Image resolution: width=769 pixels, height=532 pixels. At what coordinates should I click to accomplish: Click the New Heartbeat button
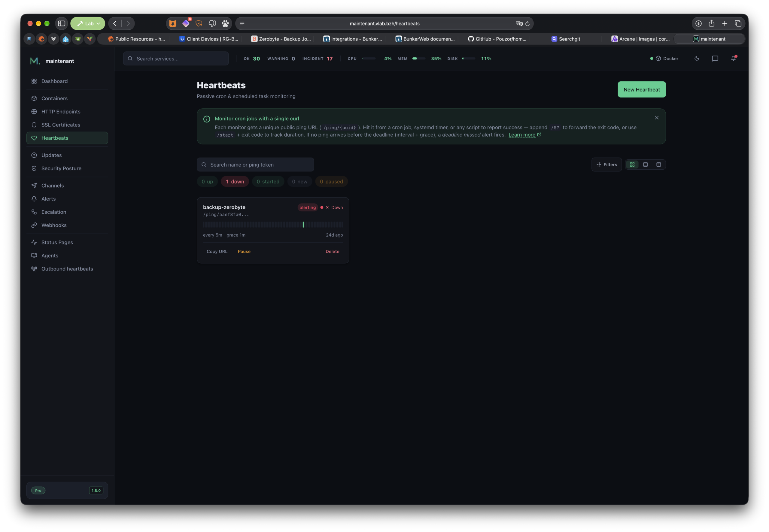coord(642,89)
